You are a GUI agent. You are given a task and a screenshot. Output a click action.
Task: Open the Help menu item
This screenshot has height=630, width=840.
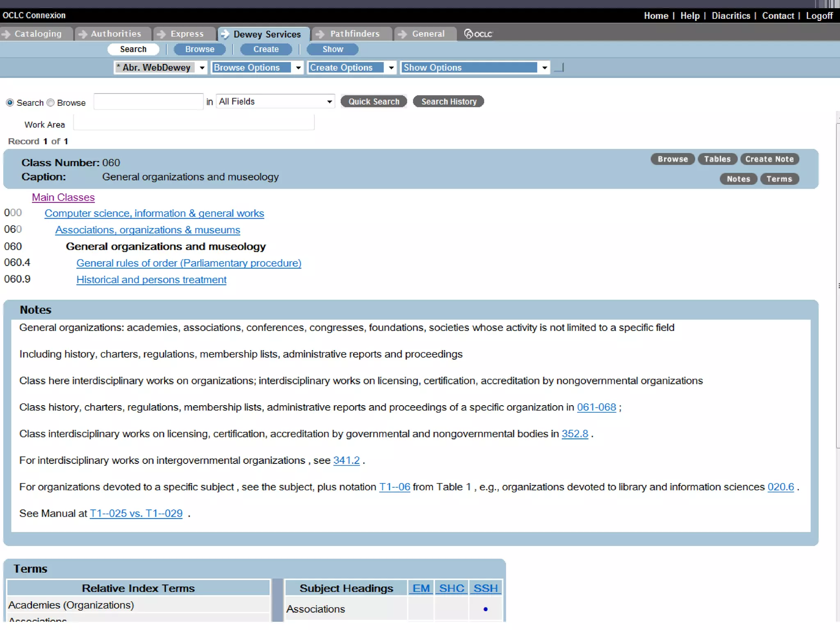tap(690, 16)
